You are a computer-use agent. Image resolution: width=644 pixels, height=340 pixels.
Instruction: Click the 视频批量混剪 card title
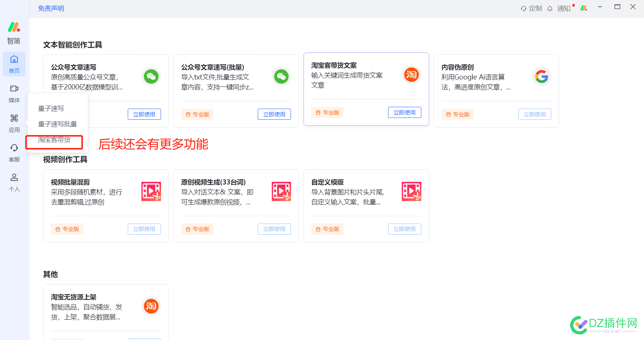[71, 182]
